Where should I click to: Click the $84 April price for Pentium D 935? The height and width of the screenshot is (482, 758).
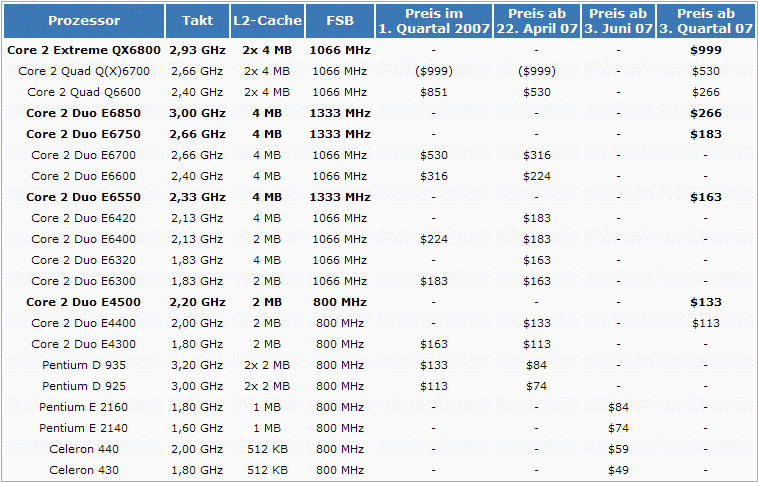(537, 365)
